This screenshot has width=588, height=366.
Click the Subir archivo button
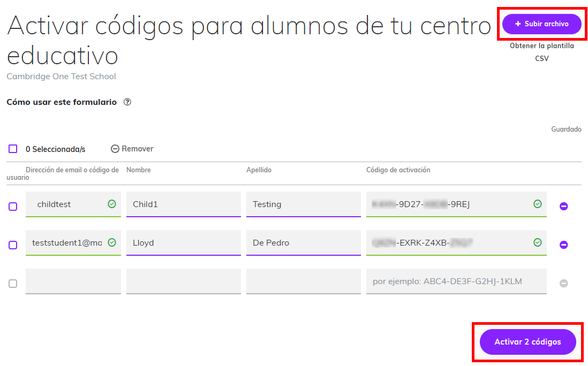click(542, 24)
